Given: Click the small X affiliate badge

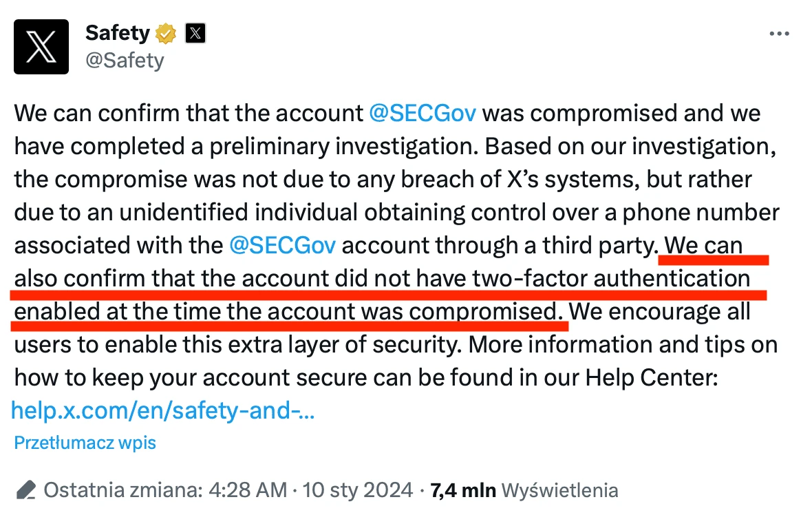Looking at the screenshot, I should click(195, 34).
